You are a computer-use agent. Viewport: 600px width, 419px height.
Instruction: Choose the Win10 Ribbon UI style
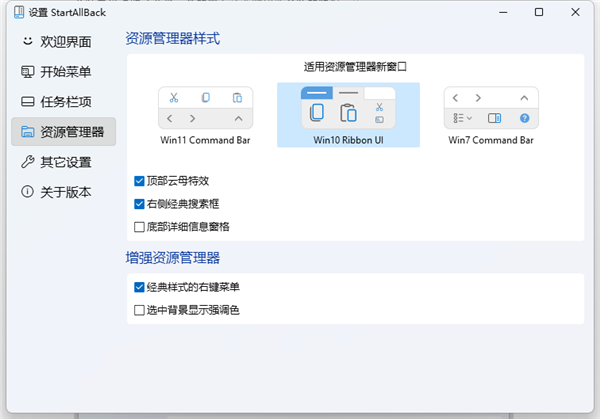coord(348,115)
